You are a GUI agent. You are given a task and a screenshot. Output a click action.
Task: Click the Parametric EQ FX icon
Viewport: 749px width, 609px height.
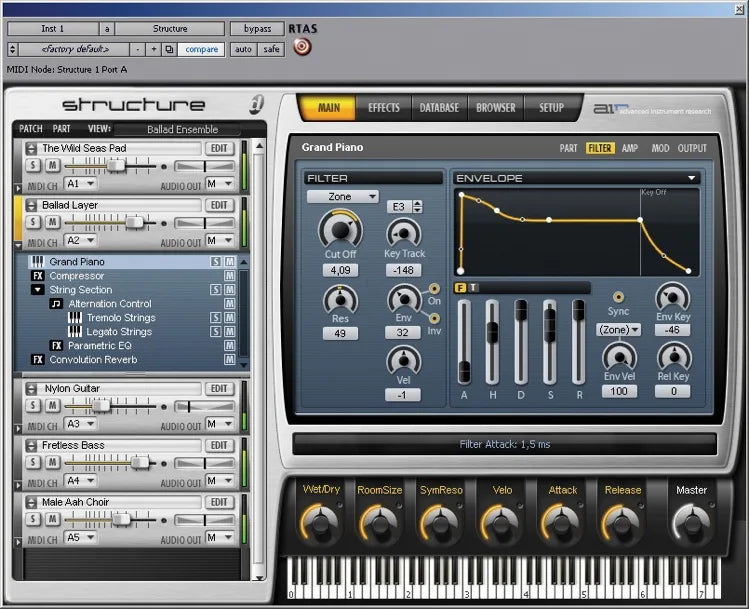pos(56,346)
